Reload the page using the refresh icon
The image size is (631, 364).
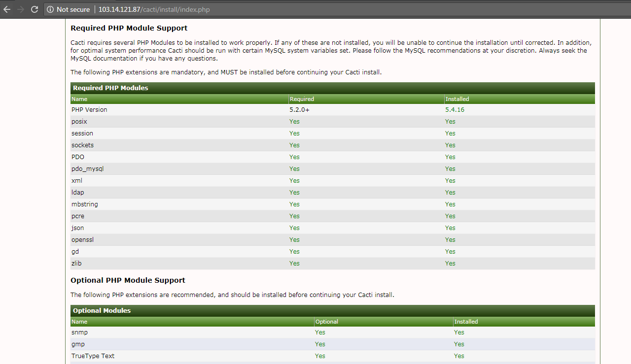(x=34, y=9)
